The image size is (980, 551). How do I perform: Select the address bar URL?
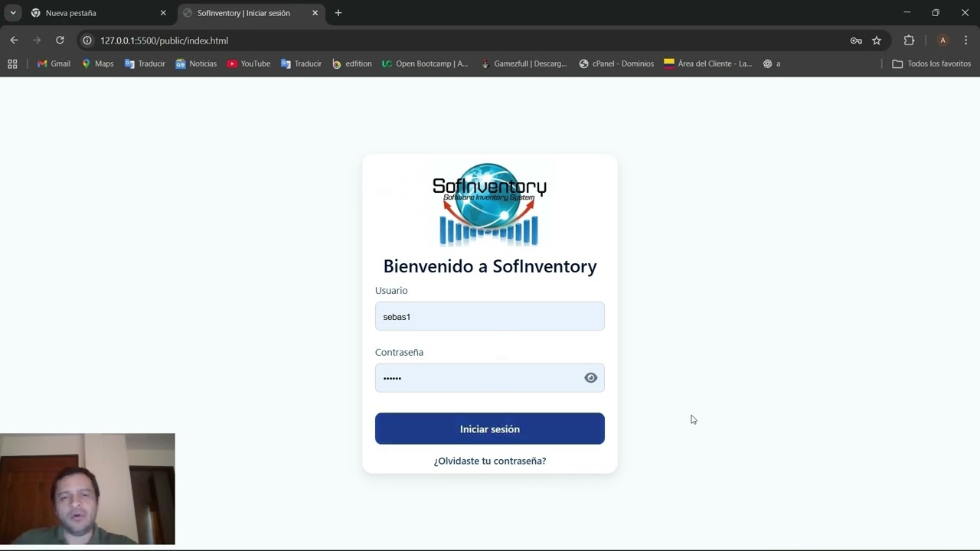[164, 41]
